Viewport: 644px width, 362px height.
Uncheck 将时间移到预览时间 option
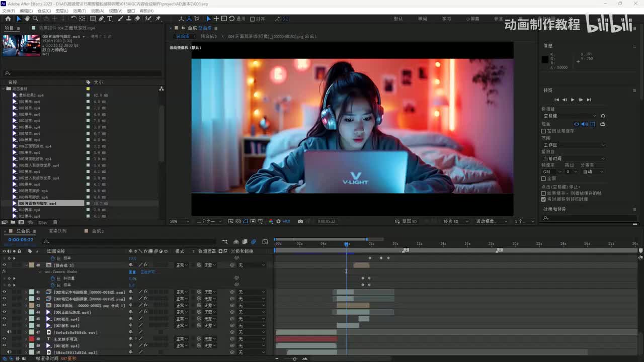(x=543, y=199)
